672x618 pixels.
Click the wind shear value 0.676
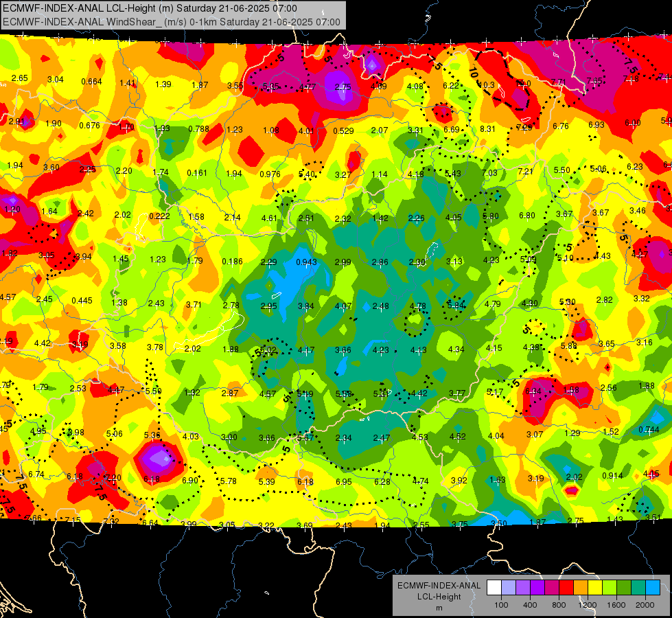89,125
